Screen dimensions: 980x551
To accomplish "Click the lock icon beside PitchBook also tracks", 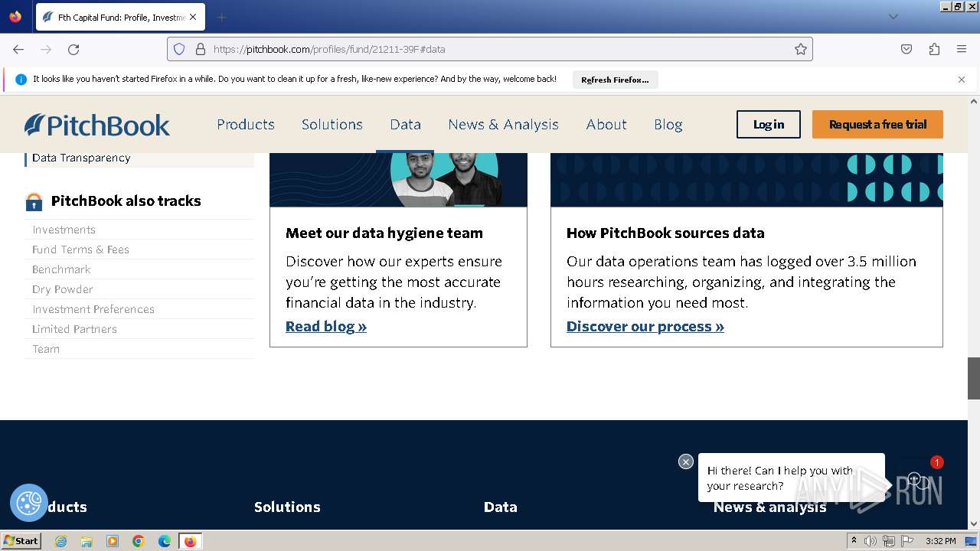I will pyautogui.click(x=34, y=201).
